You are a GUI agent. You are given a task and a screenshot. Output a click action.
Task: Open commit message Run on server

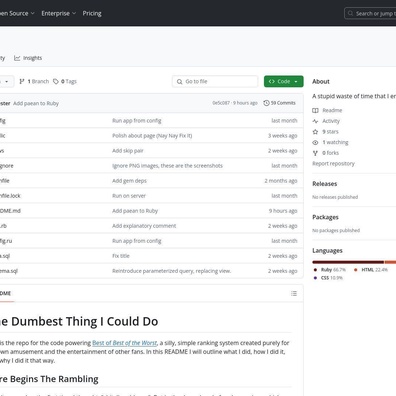(129, 196)
